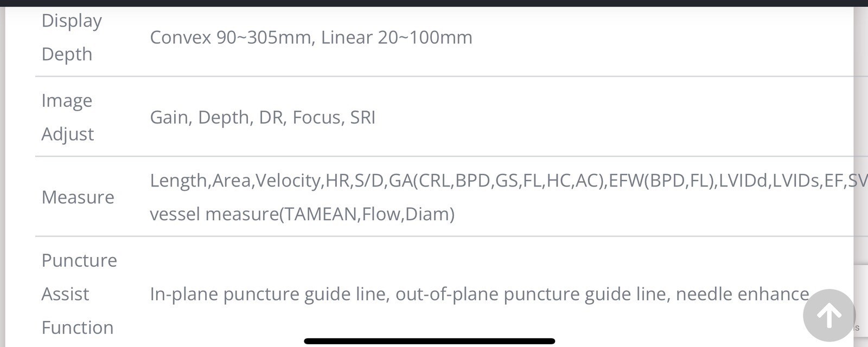Click the word Function under Assist
The image size is (868, 347).
78,327
